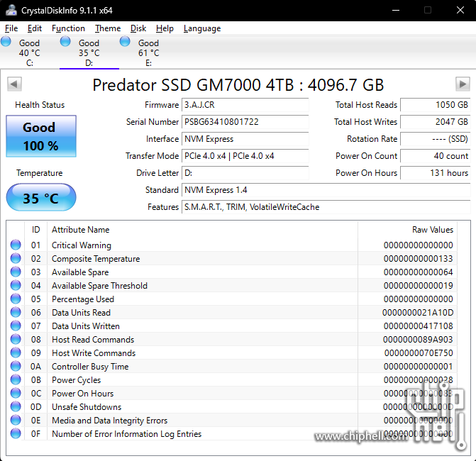
Task: Select drive D: tab showing 35 °C
Action: (89, 52)
